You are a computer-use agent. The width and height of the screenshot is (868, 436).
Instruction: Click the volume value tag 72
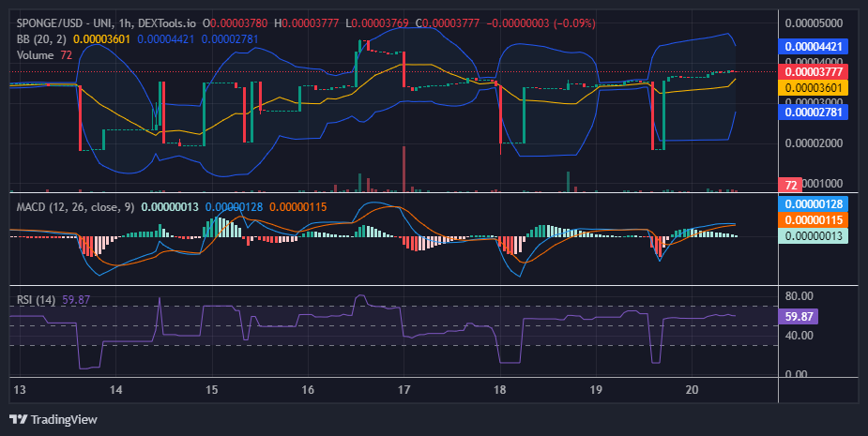tap(790, 186)
